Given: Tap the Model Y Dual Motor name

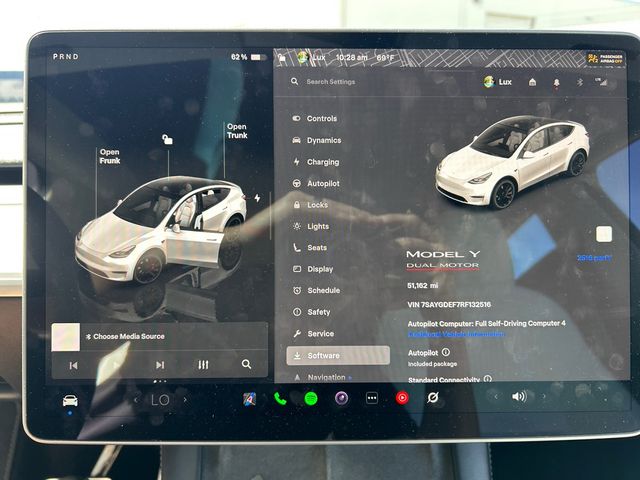Looking at the screenshot, I should [x=443, y=260].
